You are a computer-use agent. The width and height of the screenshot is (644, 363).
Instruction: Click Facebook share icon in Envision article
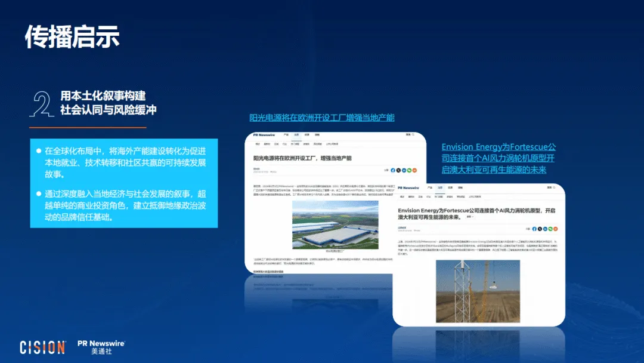coord(534,229)
